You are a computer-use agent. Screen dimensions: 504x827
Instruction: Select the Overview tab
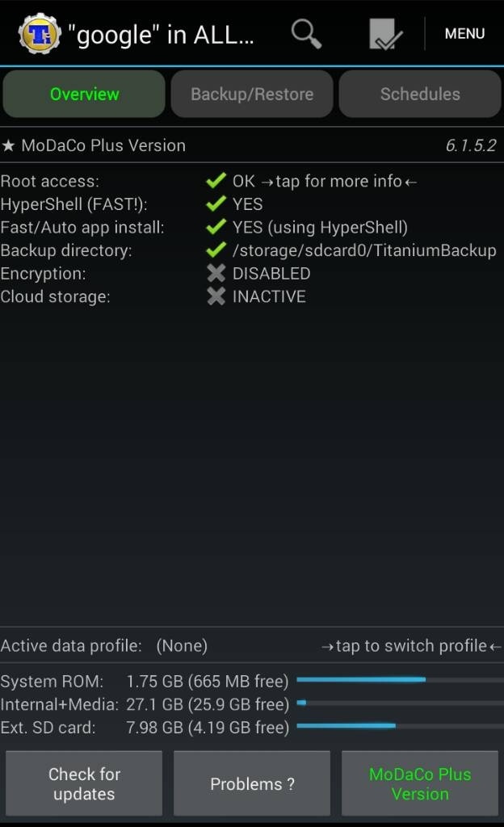point(84,94)
